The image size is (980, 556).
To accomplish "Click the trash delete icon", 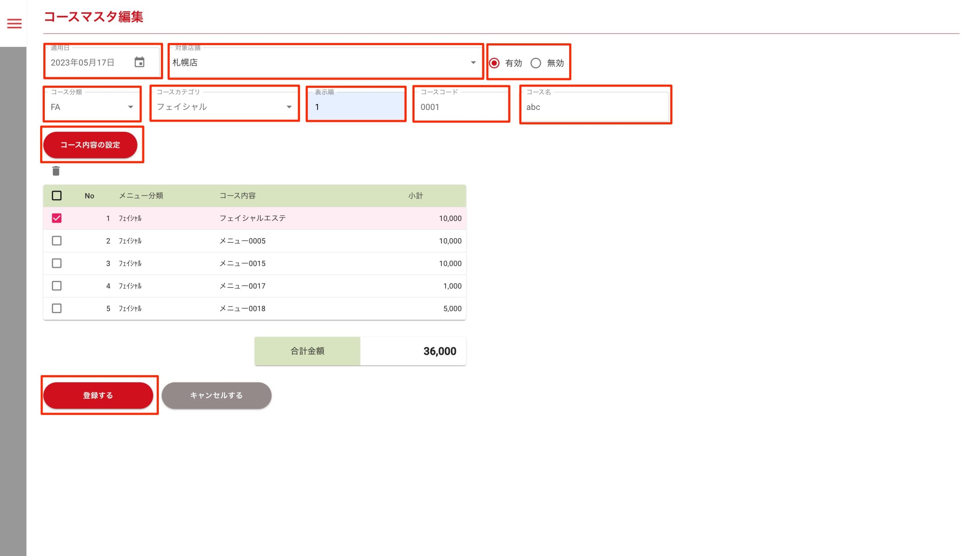I will click(x=56, y=171).
